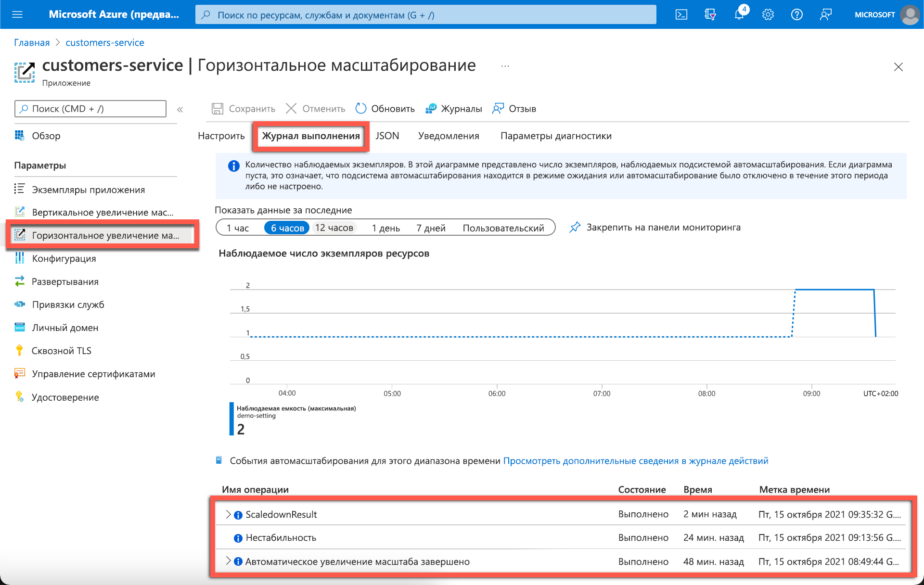
Task: Open the notifications bell icon
Action: [739, 14]
